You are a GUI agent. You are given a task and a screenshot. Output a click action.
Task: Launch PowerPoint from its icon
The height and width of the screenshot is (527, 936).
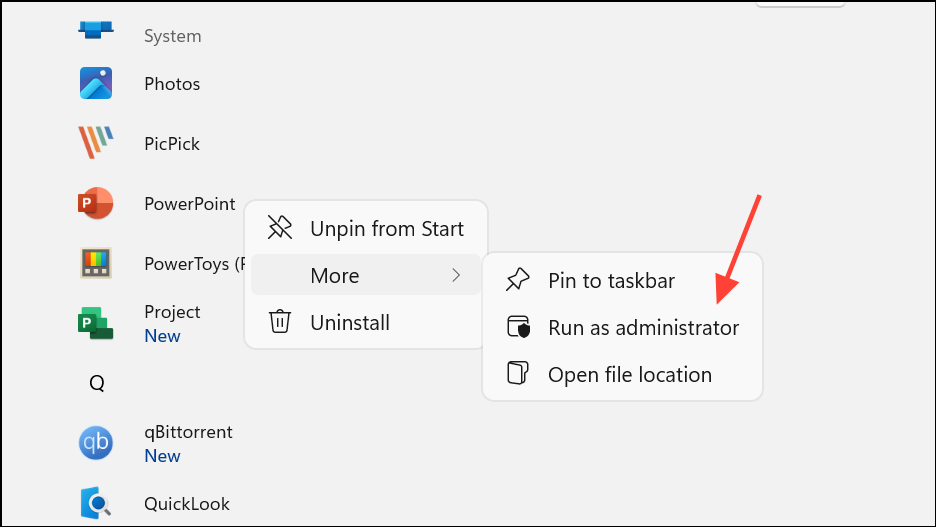pyautogui.click(x=96, y=204)
